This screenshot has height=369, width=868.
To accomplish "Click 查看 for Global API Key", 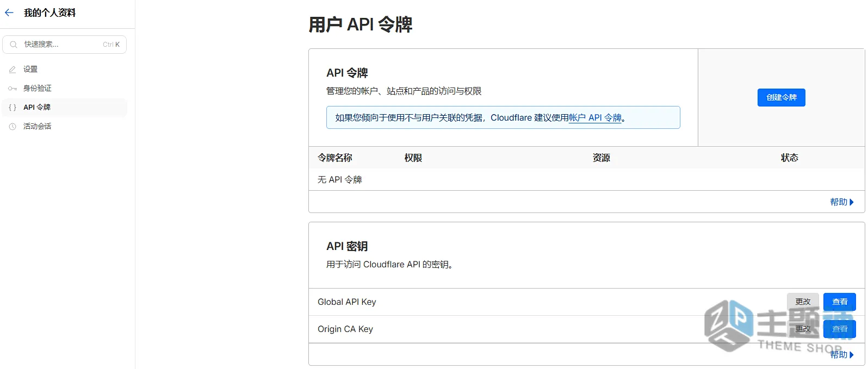I will pos(840,302).
